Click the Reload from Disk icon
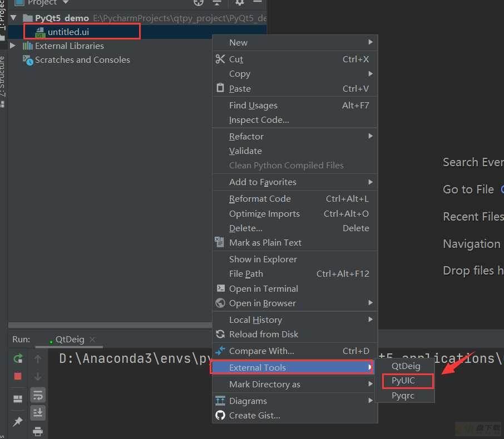 tap(220, 334)
